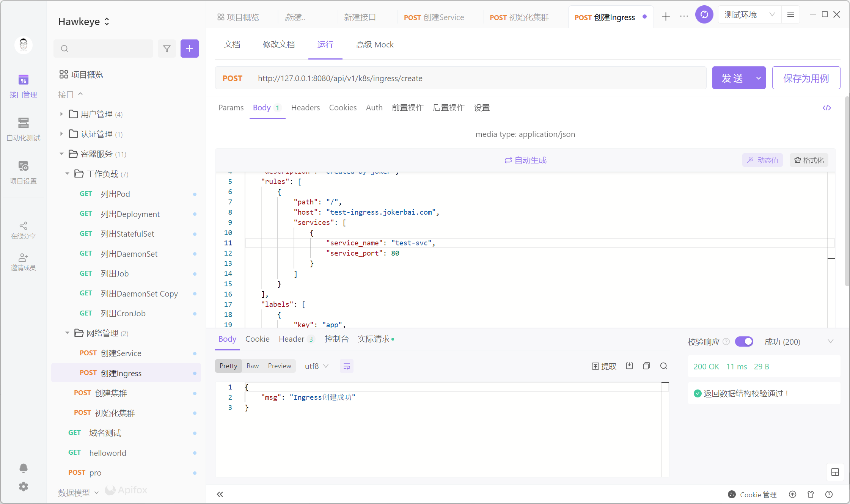
Task: Open the 测试环境 environment dropdown
Action: click(750, 15)
